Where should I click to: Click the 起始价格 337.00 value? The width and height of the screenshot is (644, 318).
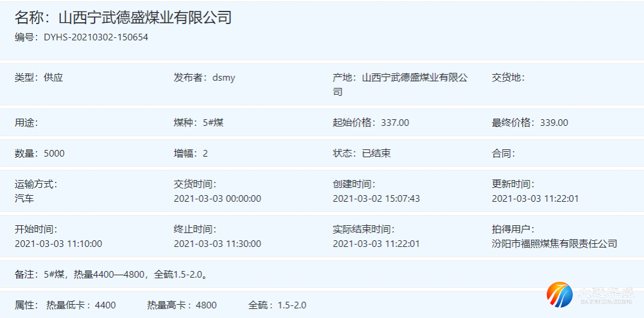point(395,123)
